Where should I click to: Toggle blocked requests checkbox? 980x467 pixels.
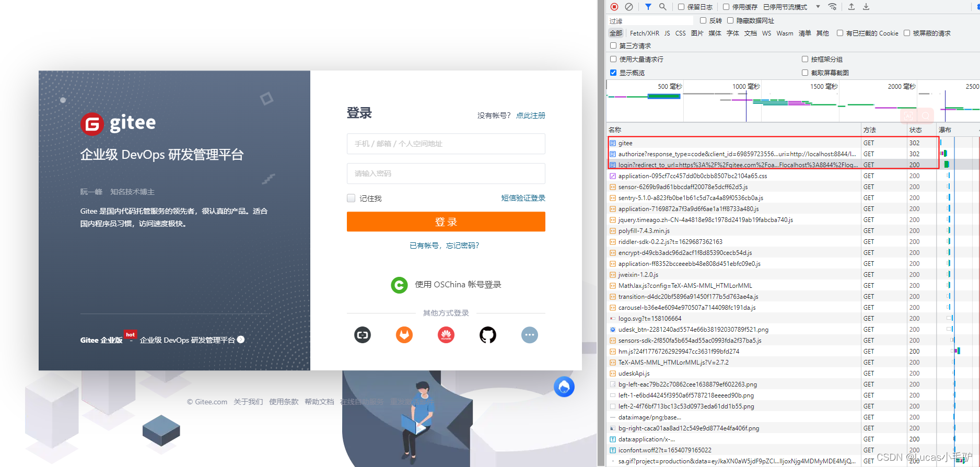907,33
